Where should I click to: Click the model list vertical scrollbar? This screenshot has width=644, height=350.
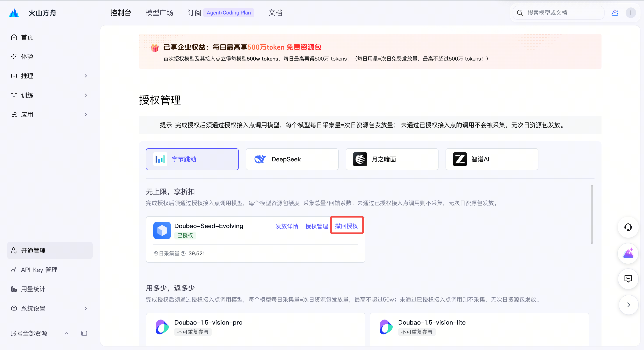point(591,214)
